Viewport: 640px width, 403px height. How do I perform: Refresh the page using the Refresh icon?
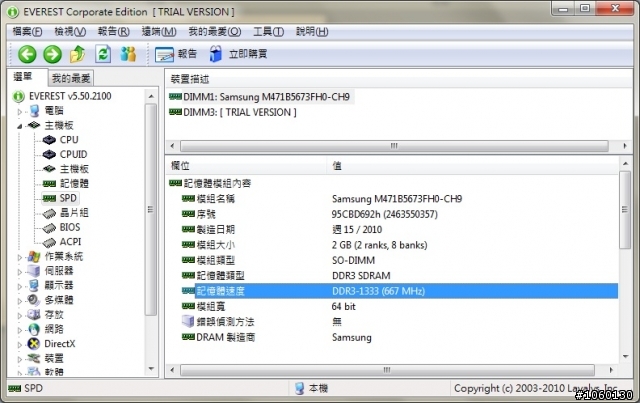[x=103, y=54]
